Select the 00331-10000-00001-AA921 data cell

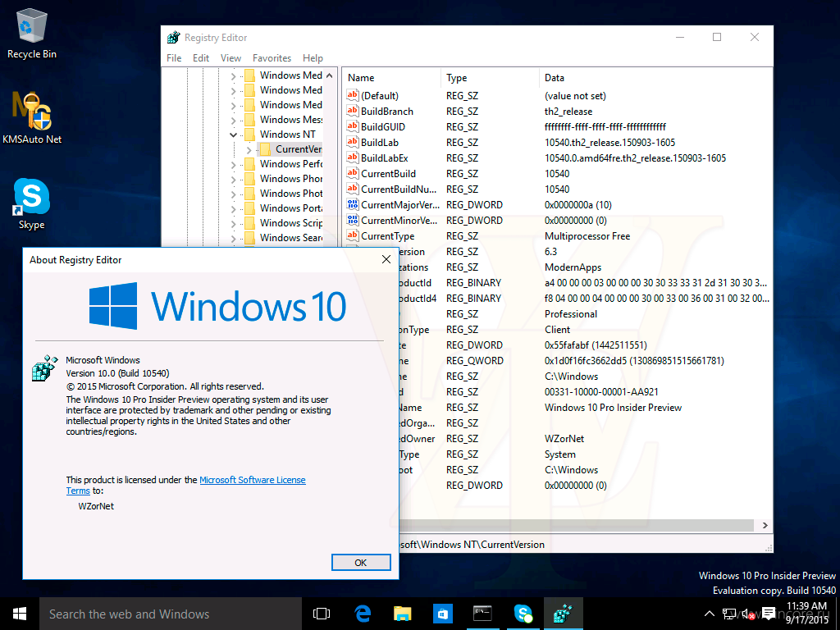pos(601,391)
